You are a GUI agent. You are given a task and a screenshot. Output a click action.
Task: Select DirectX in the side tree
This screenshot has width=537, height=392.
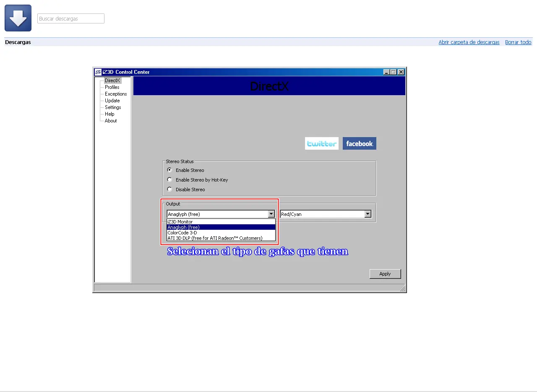point(112,80)
